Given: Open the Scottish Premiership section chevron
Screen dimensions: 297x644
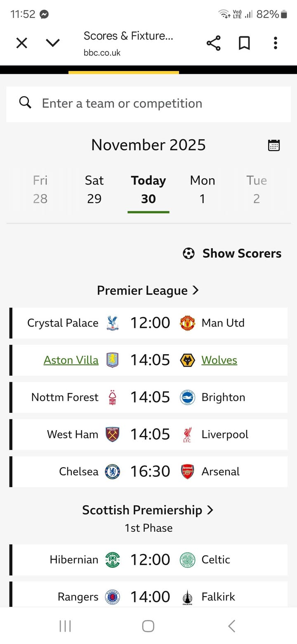Looking at the screenshot, I should [210, 510].
